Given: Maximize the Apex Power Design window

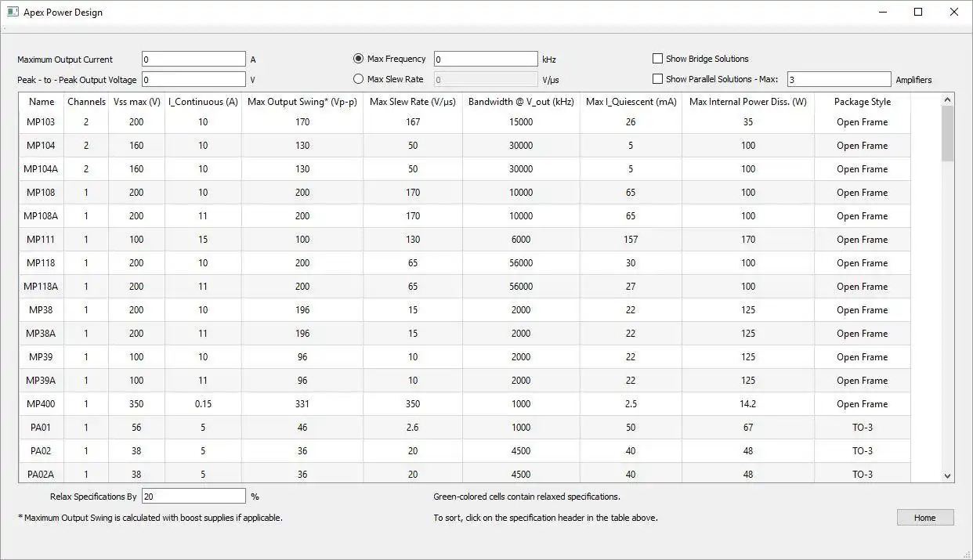Looking at the screenshot, I should tap(918, 12).
